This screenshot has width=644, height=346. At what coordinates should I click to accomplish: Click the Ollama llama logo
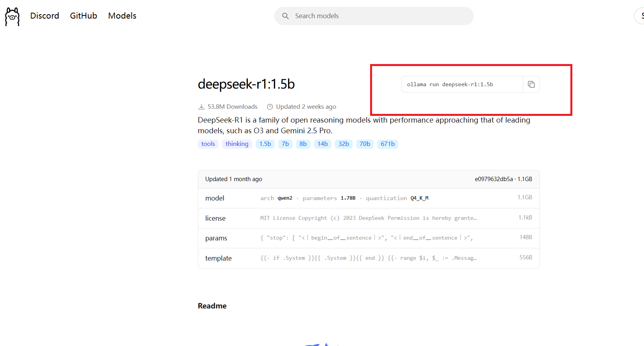coord(12,17)
